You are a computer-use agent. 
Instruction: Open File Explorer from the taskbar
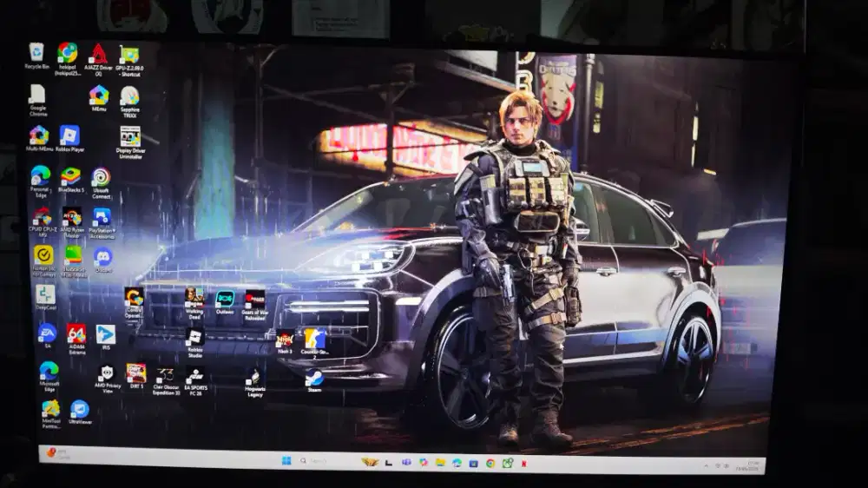[x=440, y=463]
